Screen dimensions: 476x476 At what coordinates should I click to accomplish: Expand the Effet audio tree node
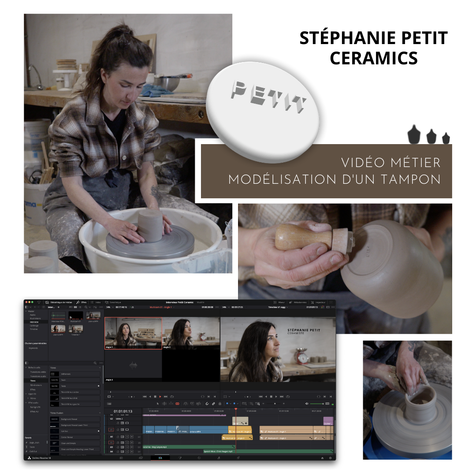click(26, 403)
